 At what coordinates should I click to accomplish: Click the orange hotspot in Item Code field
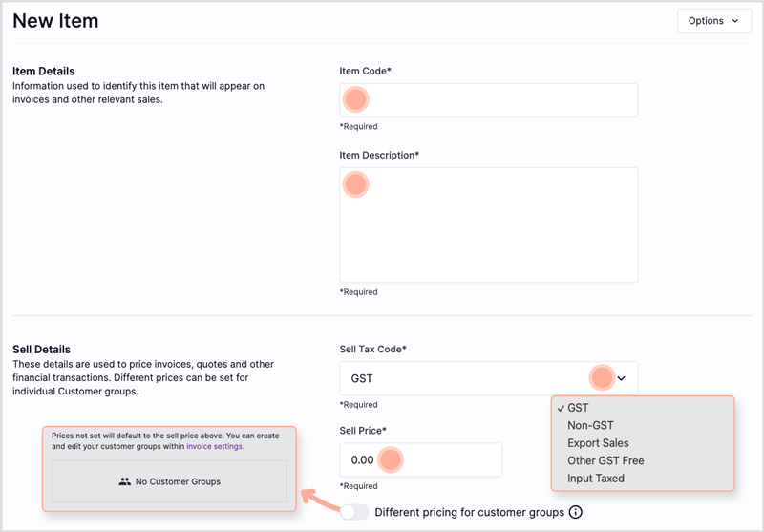click(x=355, y=100)
